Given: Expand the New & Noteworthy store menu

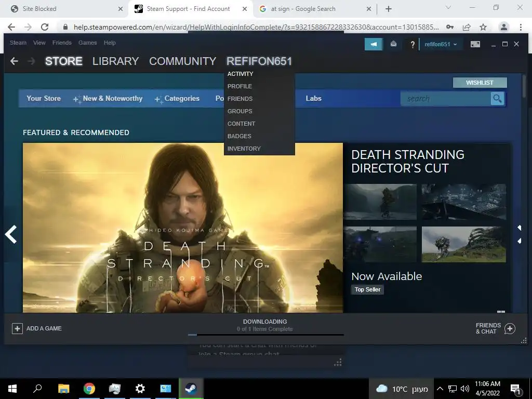Looking at the screenshot, I should point(108,98).
